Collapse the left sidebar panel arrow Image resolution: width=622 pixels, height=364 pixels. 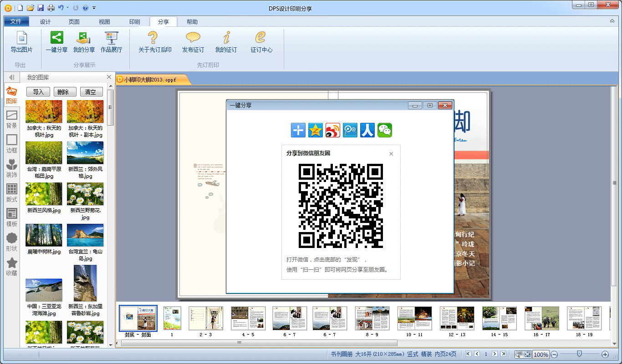tap(12, 77)
